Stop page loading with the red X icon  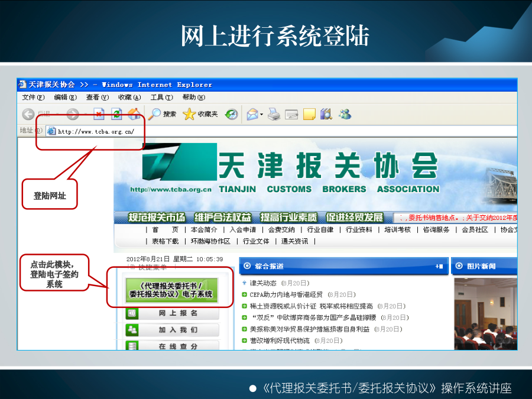[x=99, y=114]
